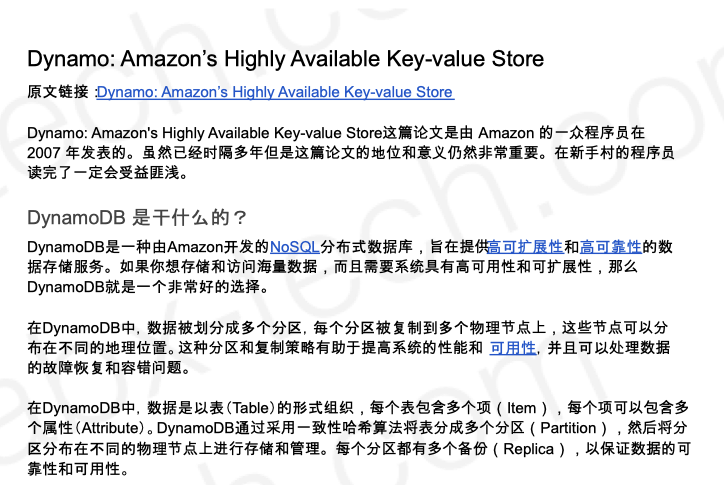This screenshot has width=724, height=485.
Task: Click the black document title heading at top
Action: tap(285, 59)
